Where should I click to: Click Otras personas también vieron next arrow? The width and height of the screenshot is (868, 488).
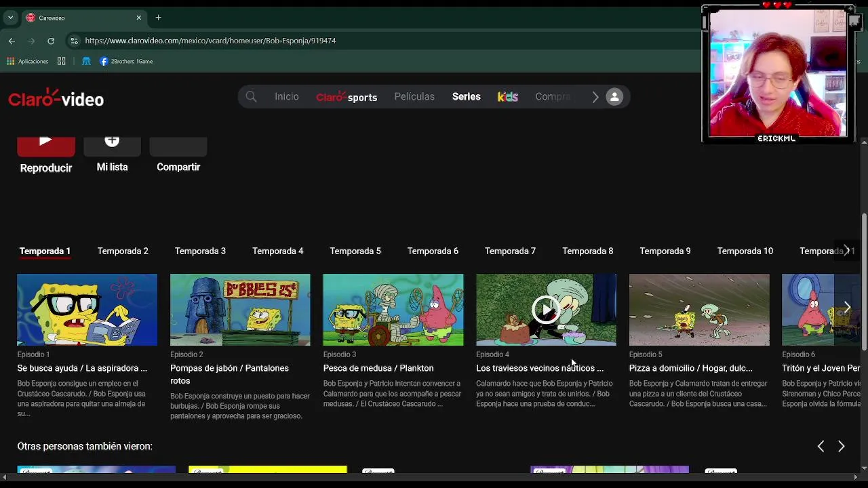842,446
